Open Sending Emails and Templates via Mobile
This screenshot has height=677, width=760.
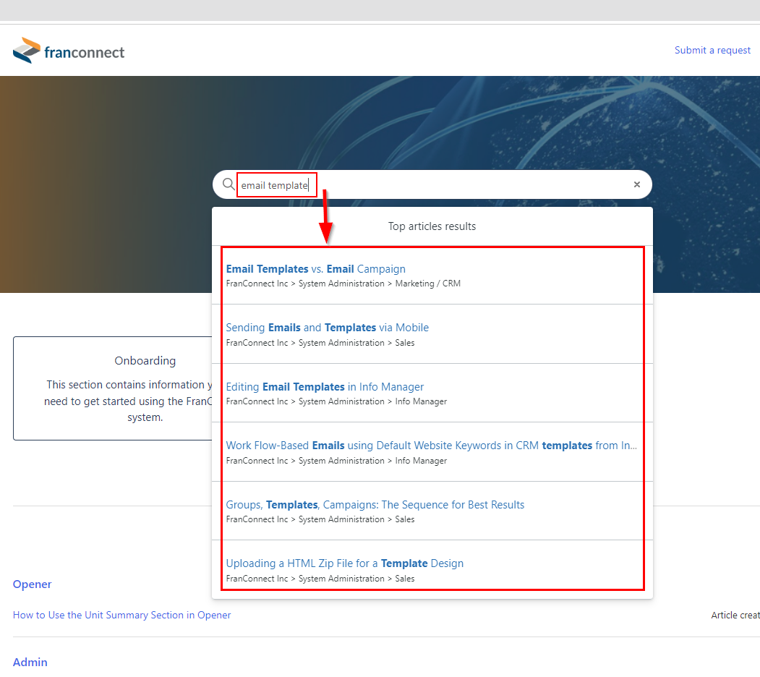click(327, 328)
